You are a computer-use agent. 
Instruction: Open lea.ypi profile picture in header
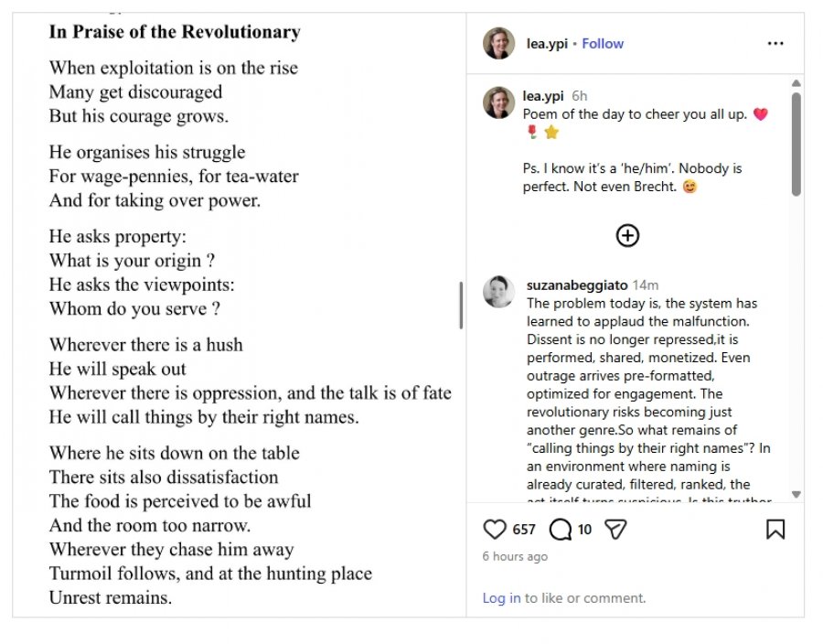[498, 44]
